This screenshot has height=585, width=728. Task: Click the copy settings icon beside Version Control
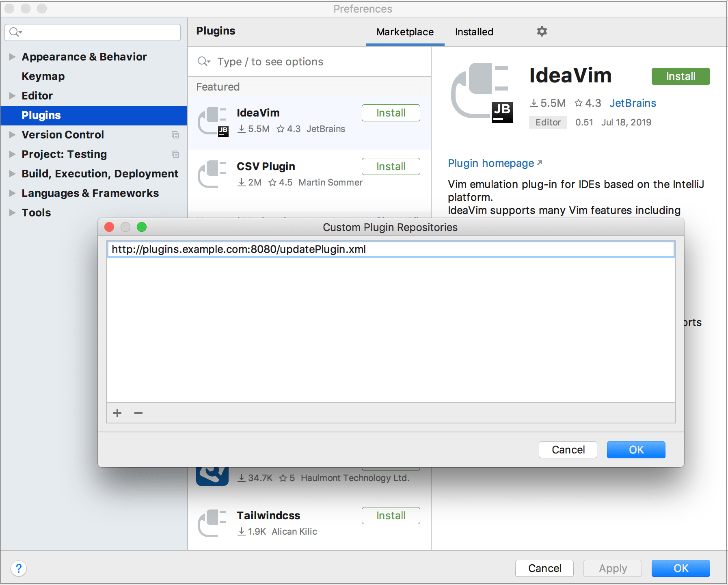coord(175,135)
